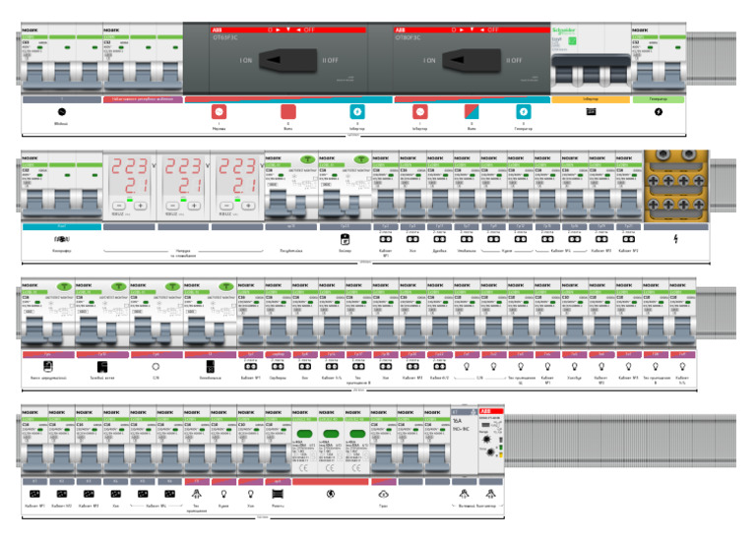Click the roller blinds icon on the bottom rail
The image size is (756, 541).
(278, 494)
